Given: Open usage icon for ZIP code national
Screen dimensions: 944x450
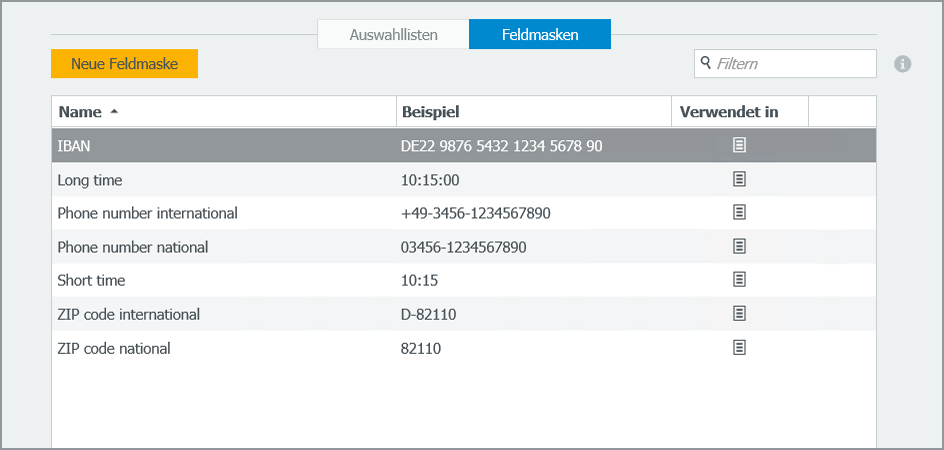Looking at the screenshot, I should click(740, 348).
